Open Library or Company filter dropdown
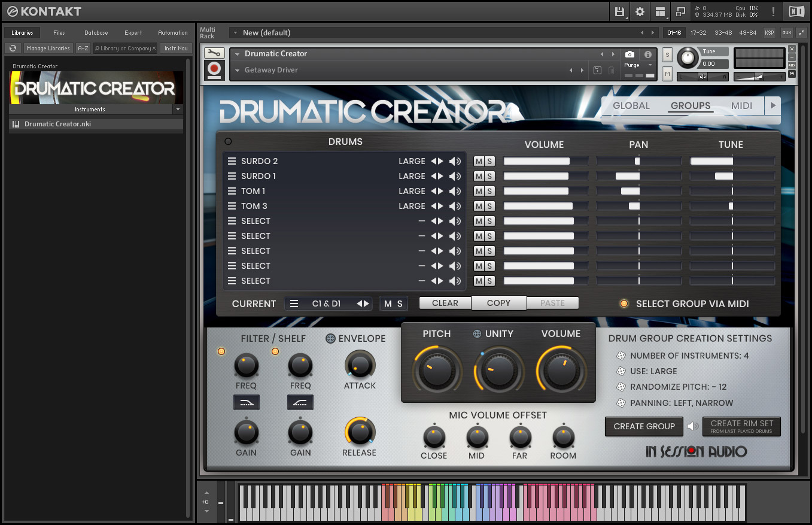 pos(125,48)
